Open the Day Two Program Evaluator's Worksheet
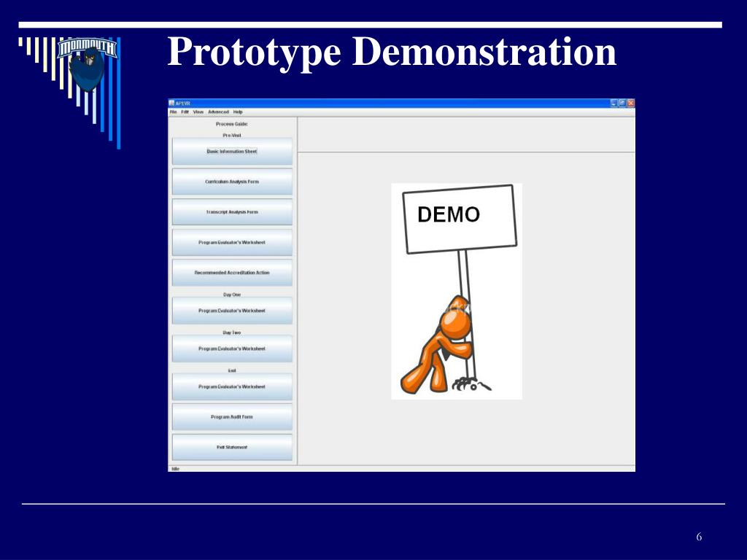 tap(232, 349)
